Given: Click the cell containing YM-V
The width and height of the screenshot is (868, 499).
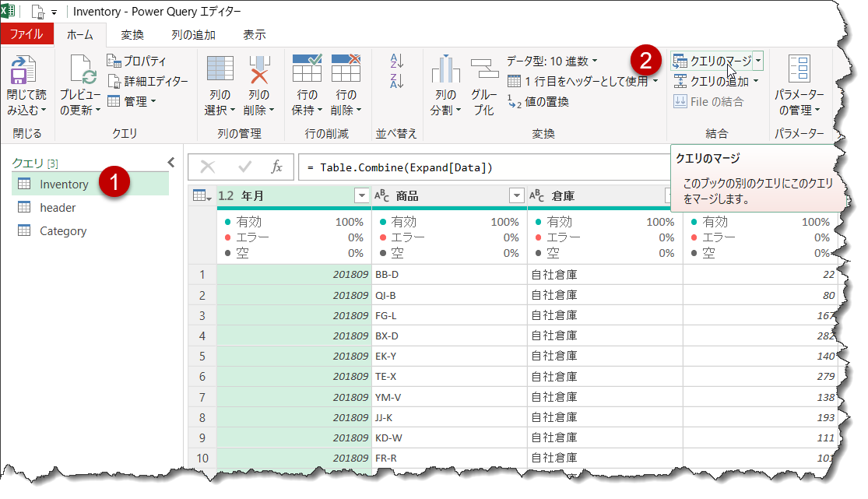Looking at the screenshot, I should (449, 397).
